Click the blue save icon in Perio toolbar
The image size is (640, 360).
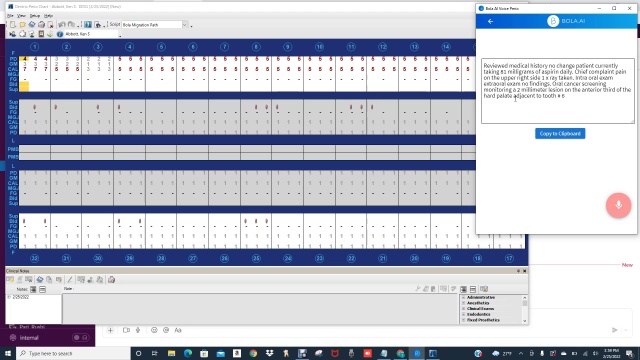[32, 25]
